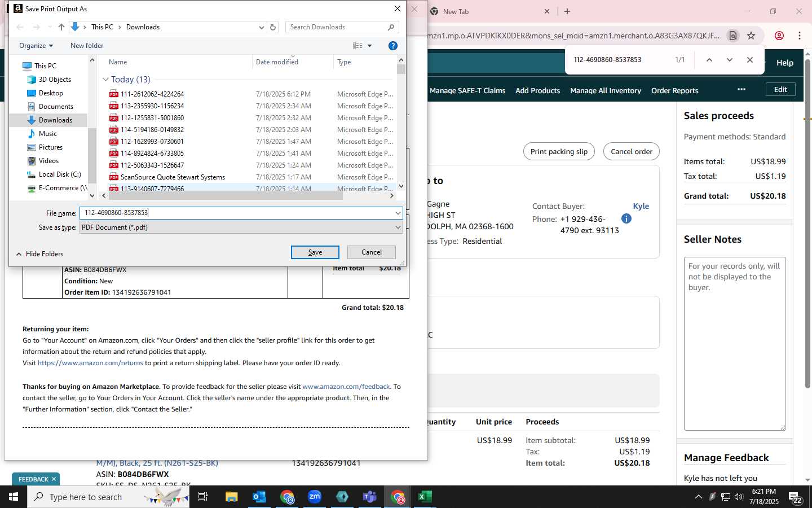Open Order Reports menu item
Image resolution: width=812 pixels, height=508 pixels.
point(674,90)
